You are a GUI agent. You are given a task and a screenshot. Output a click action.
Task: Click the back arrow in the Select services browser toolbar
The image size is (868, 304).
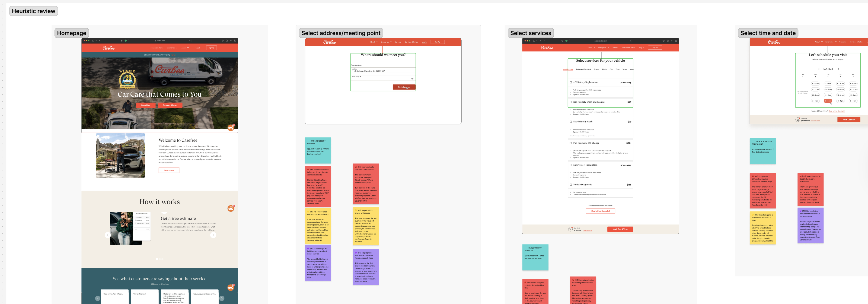pyautogui.click(x=540, y=41)
